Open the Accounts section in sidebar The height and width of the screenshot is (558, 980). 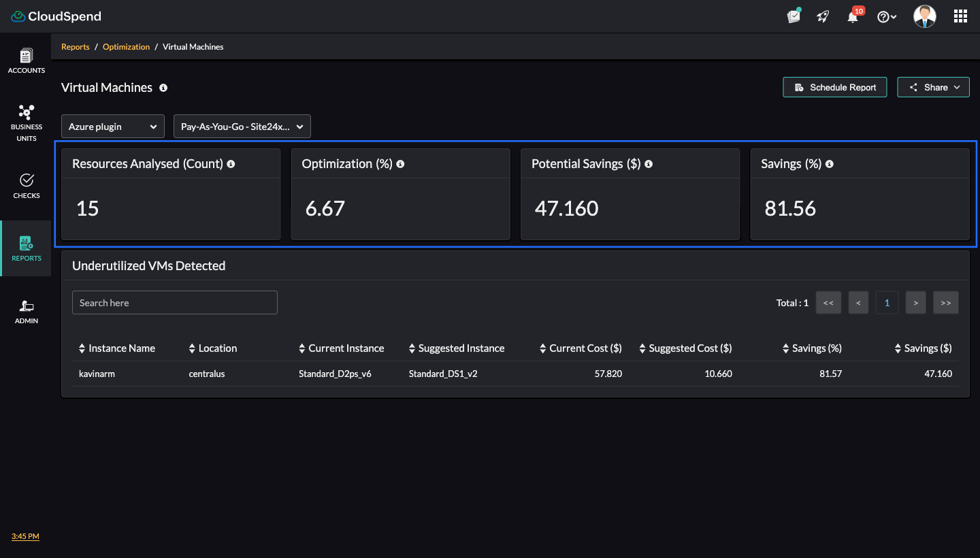(x=26, y=61)
